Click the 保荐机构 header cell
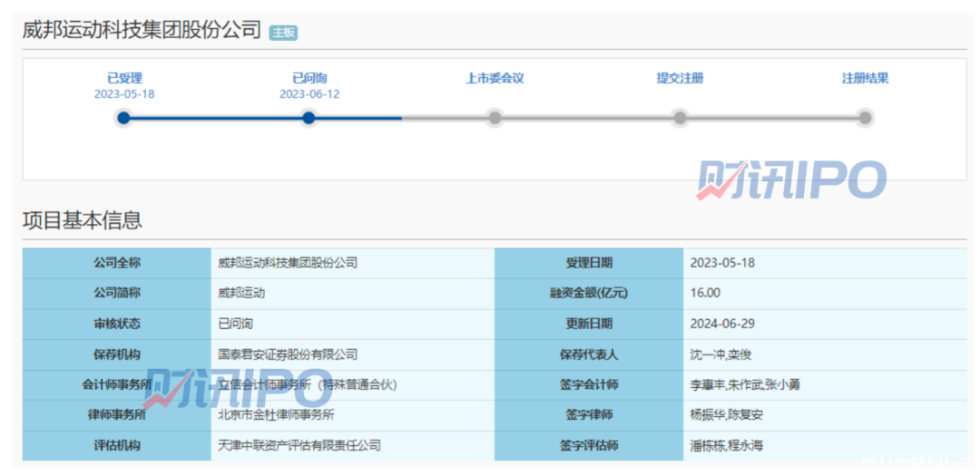Viewport: 980px width, 475px height. (117, 354)
